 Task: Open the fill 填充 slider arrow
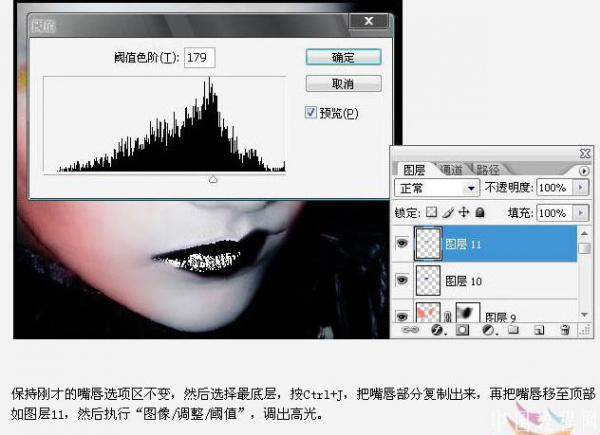[579, 213]
